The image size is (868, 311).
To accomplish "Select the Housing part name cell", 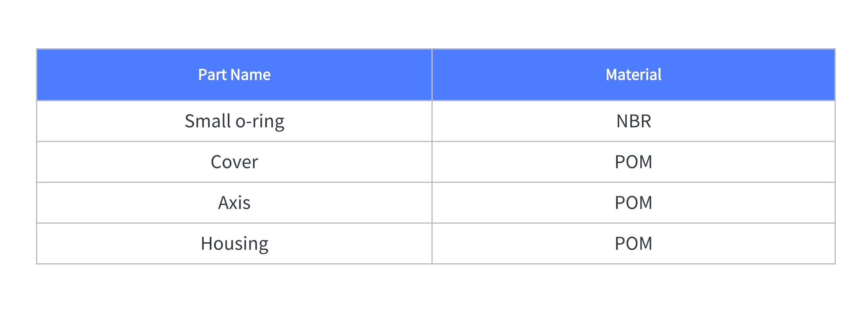I will [234, 243].
